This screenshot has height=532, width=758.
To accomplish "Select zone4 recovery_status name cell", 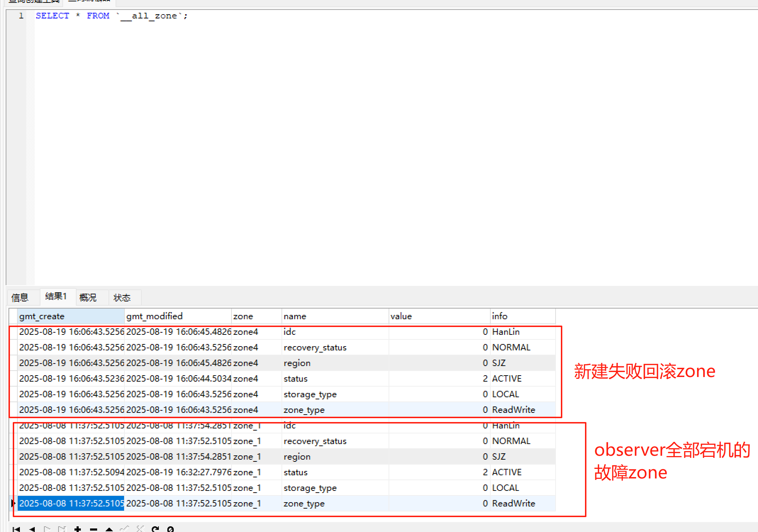I will [335, 347].
